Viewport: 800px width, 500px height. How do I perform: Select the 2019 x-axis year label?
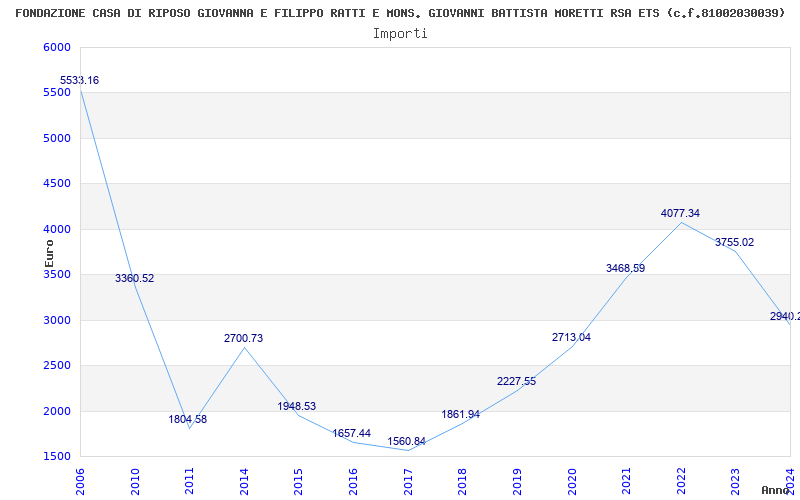click(517, 482)
